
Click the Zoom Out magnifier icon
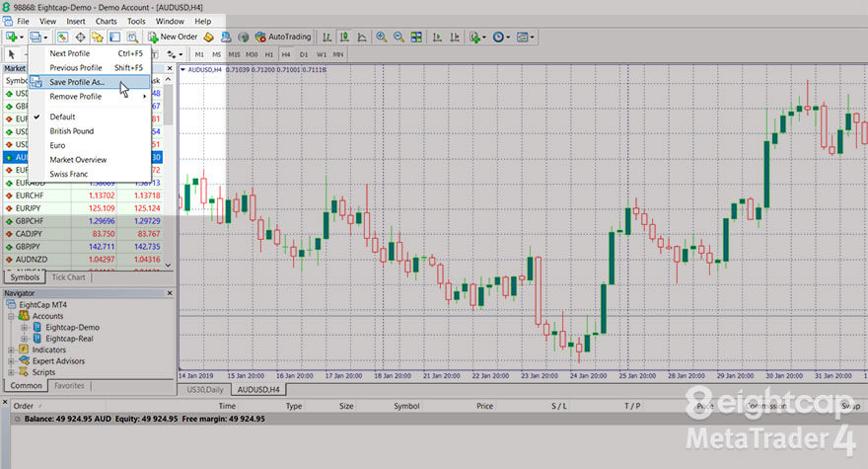tap(398, 38)
